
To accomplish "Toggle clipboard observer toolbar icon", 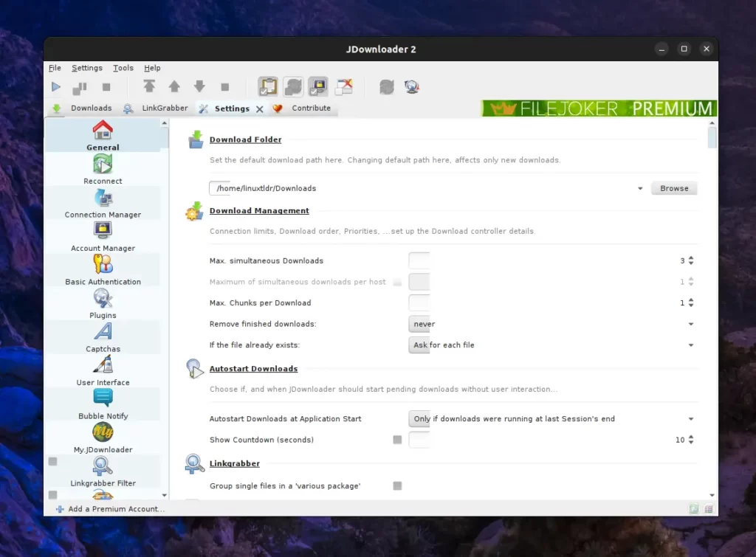I will click(x=268, y=87).
